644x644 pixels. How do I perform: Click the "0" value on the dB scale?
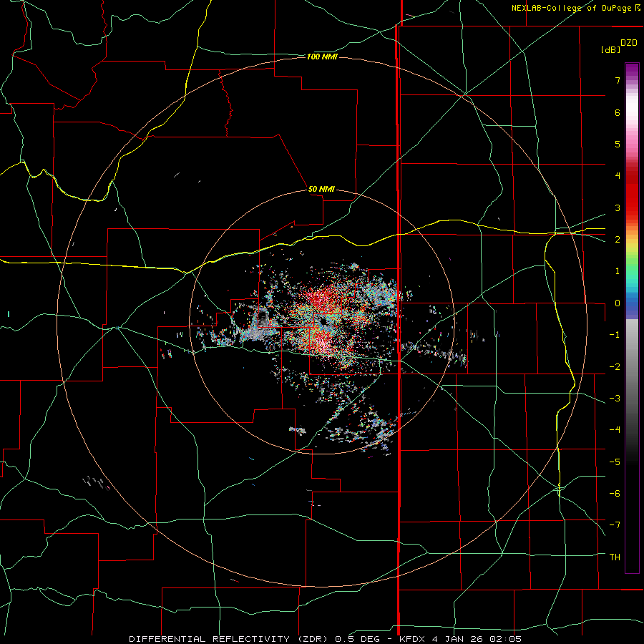click(x=618, y=303)
